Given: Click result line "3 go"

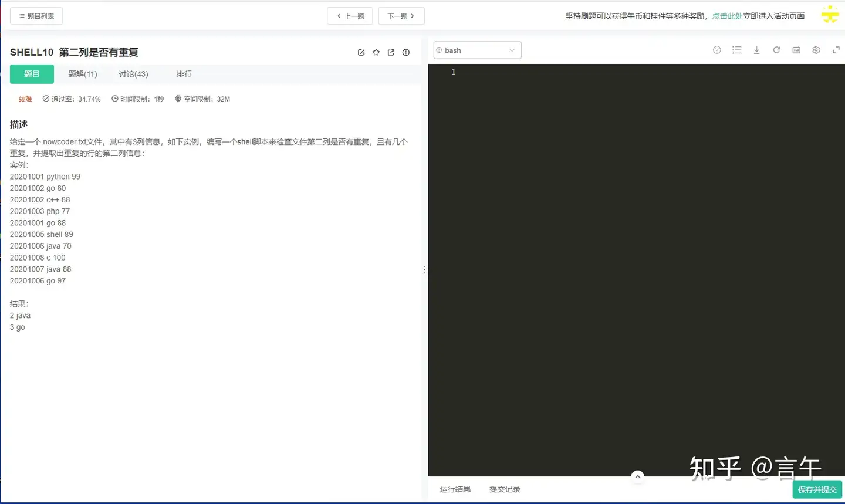Looking at the screenshot, I should (18, 327).
